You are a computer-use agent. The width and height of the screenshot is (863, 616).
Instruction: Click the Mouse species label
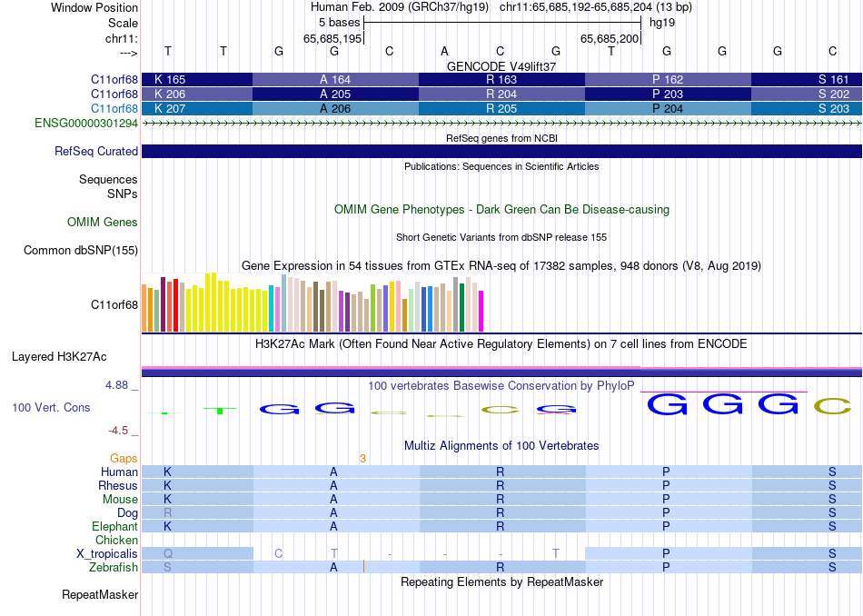pyautogui.click(x=120, y=500)
